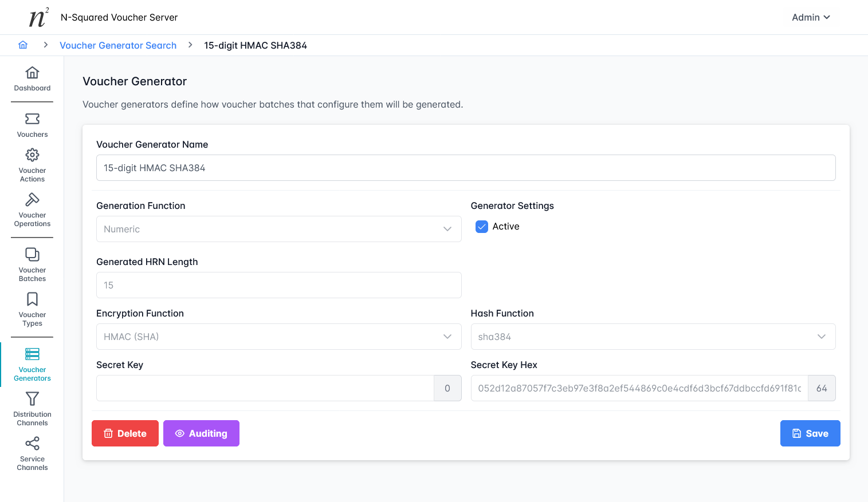868x502 pixels.
Task: Open the Dashboard sidebar icon
Action: [33, 73]
